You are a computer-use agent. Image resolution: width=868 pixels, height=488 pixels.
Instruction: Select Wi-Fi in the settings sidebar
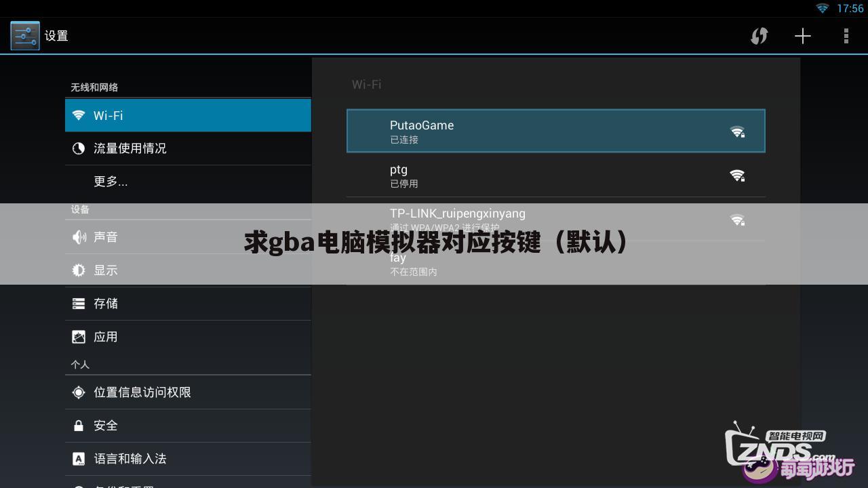pyautogui.click(x=188, y=115)
